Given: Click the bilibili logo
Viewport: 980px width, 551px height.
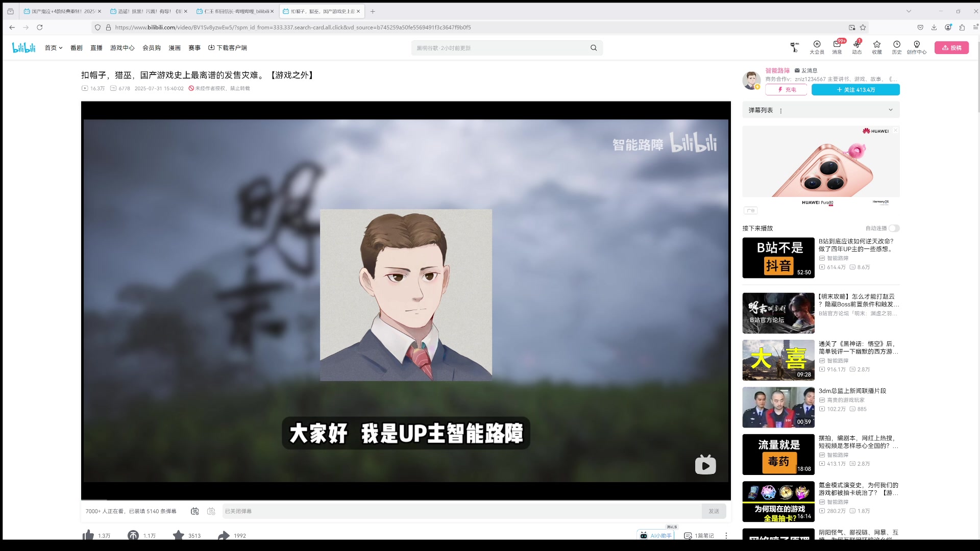Looking at the screenshot, I should (x=24, y=47).
